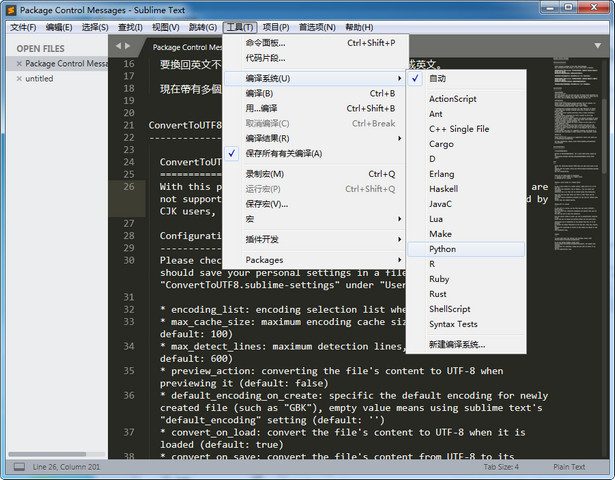Click the sidebar horizontal scrollbar

coord(47,454)
